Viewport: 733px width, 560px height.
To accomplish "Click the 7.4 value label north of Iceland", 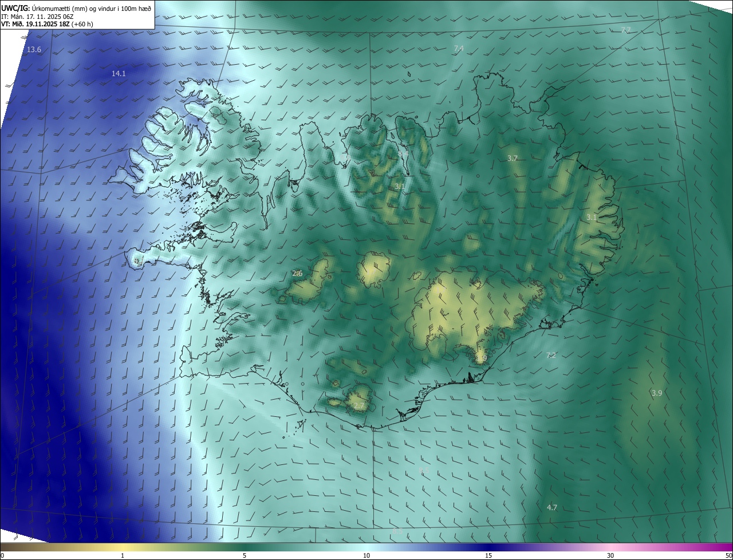I will click(x=459, y=49).
